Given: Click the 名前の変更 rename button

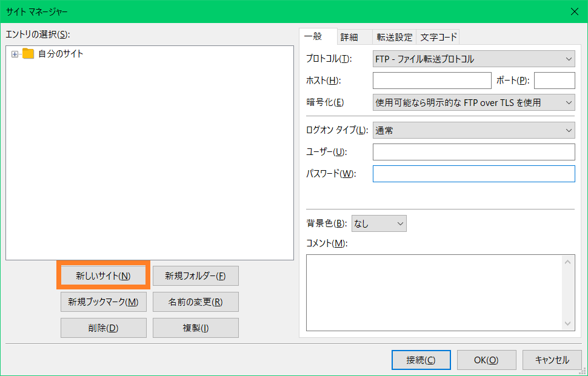Looking at the screenshot, I should (196, 302).
